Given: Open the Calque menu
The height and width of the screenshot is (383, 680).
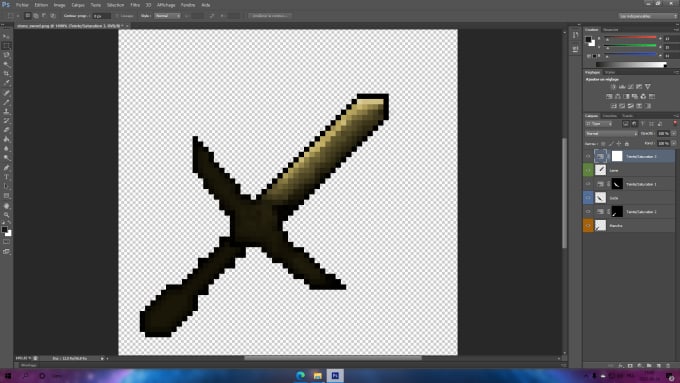Looking at the screenshot, I should coord(78,5).
